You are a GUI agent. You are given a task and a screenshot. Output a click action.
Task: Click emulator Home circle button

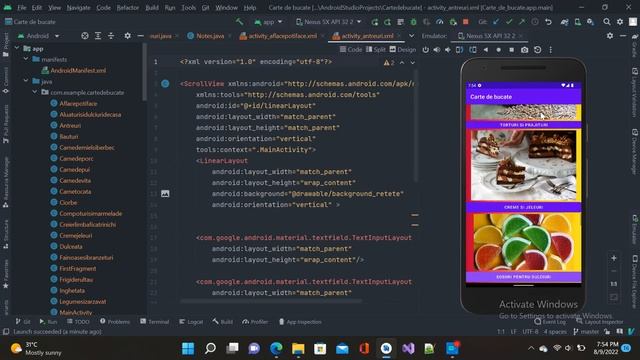(x=498, y=50)
